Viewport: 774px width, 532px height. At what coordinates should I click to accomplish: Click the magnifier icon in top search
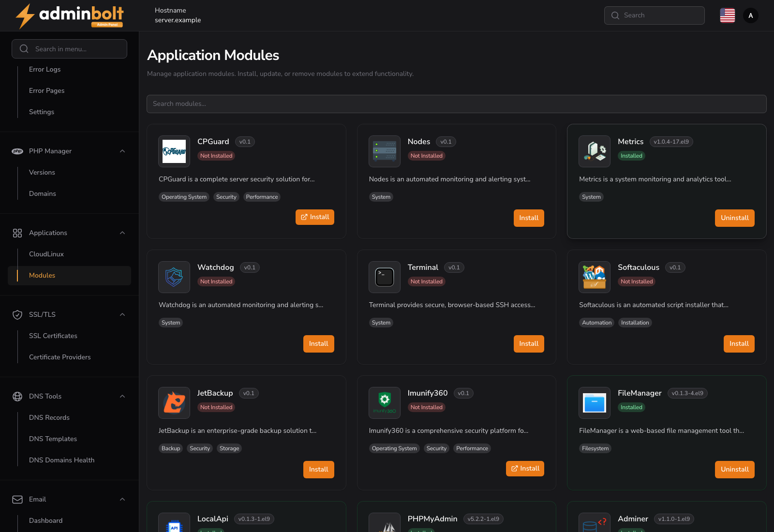pyautogui.click(x=615, y=15)
